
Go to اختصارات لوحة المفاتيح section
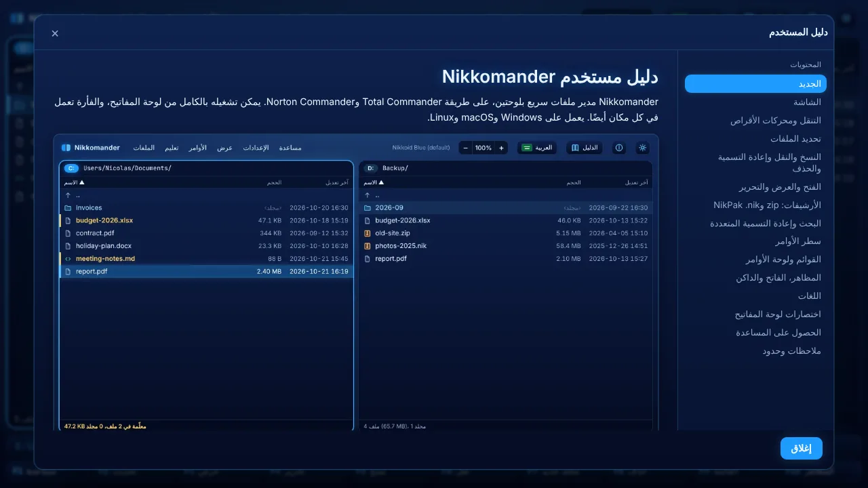[x=755, y=315]
